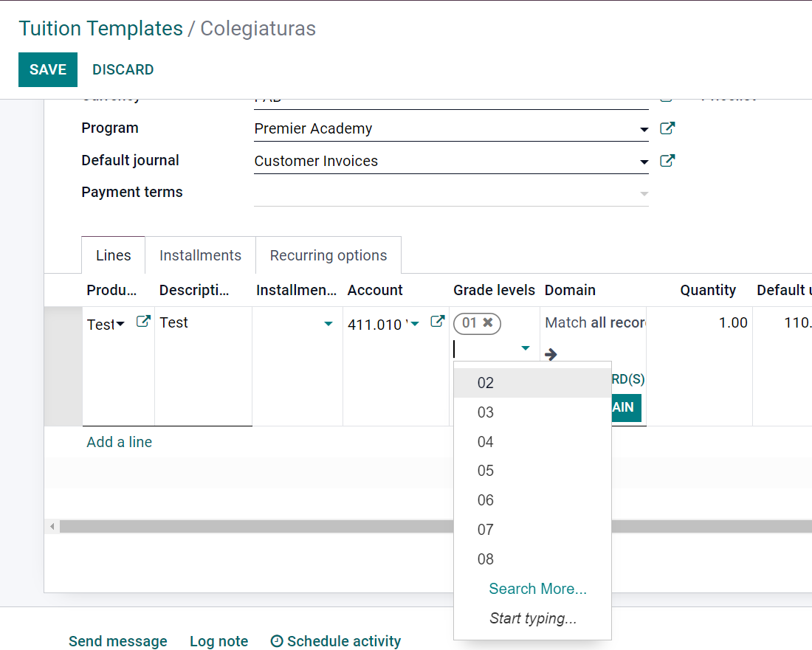Click the horizontal scrollbar of lines table
The image size is (812, 650).
251,527
